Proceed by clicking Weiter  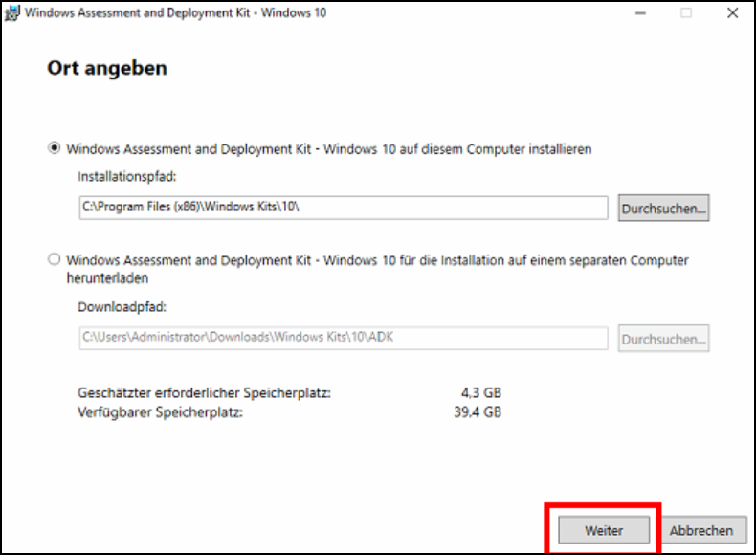(603, 530)
